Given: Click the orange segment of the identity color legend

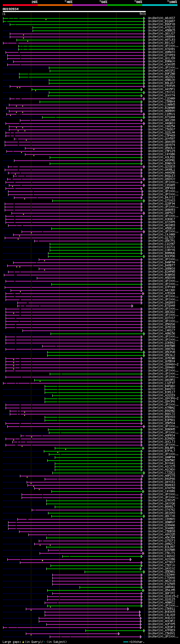Looking at the screenshot, I should coord(55,5).
